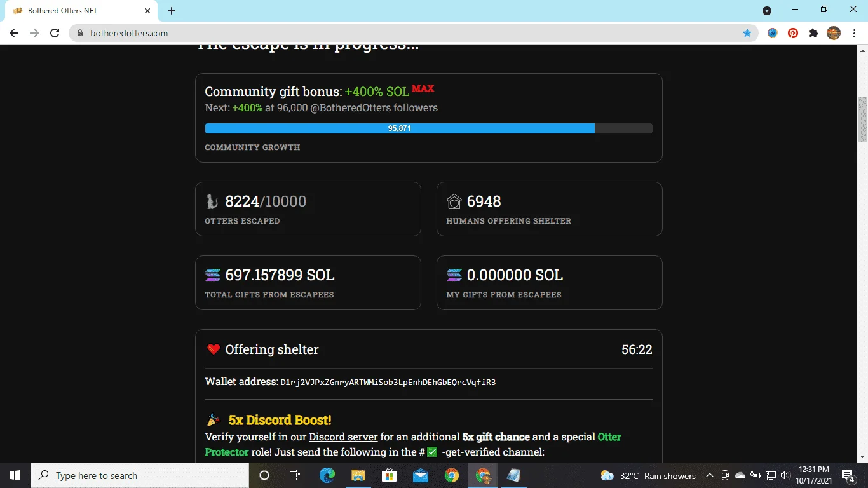Viewport: 868px width, 488px height.
Task: Click the otter icon beside 8224/10000
Action: point(212,201)
